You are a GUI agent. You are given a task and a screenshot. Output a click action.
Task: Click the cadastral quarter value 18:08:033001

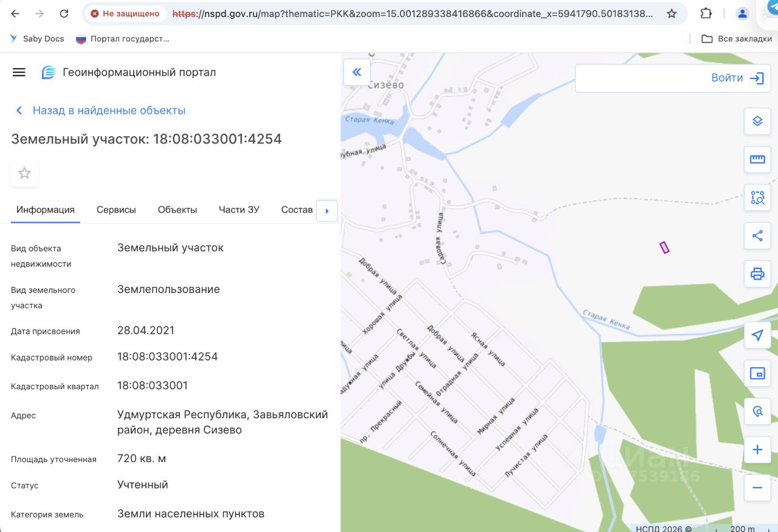click(153, 385)
